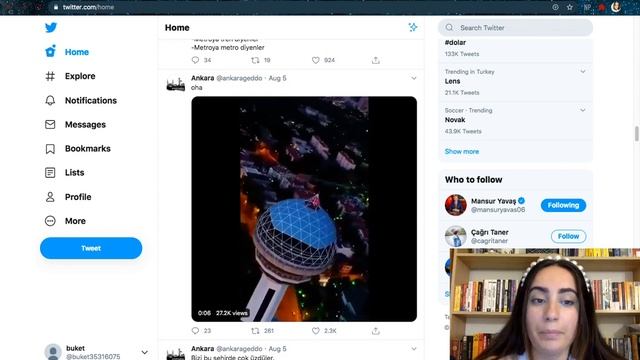Click the Notifications bell icon
This screenshot has height=360, width=640.
(x=50, y=100)
